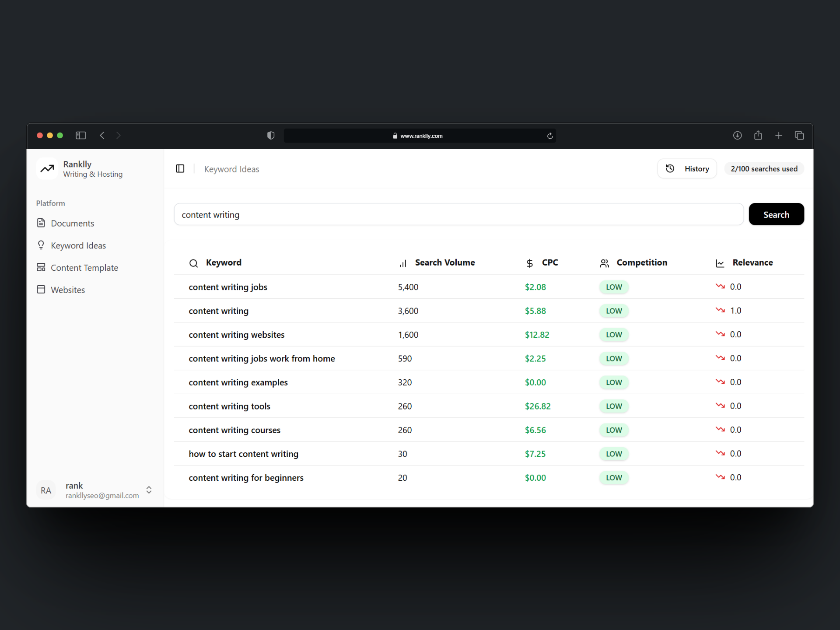840x630 pixels.
Task: Click the History clock icon
Action: tap(670, 168)
